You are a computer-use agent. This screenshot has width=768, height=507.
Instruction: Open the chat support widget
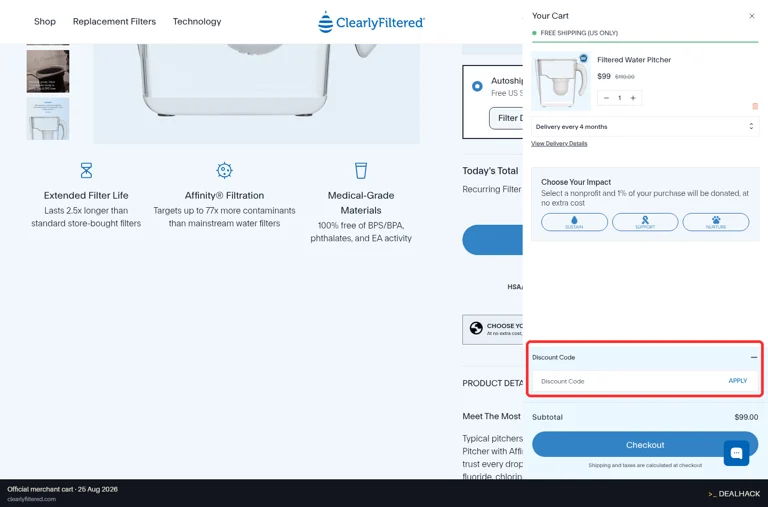(736, 453)
